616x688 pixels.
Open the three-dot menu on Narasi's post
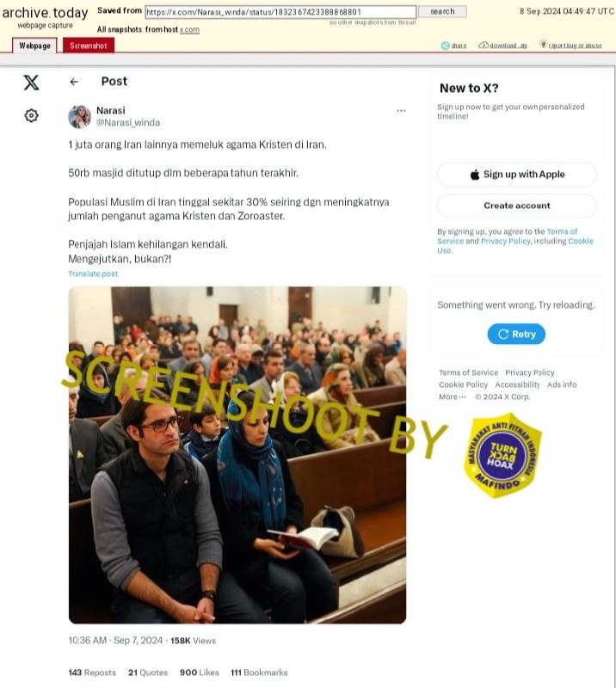401,111
